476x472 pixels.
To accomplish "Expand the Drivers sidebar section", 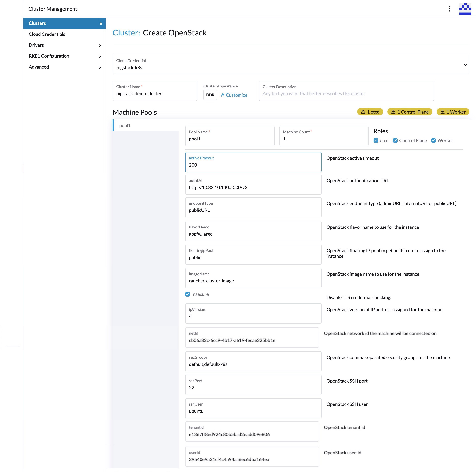I will point(65,45).
